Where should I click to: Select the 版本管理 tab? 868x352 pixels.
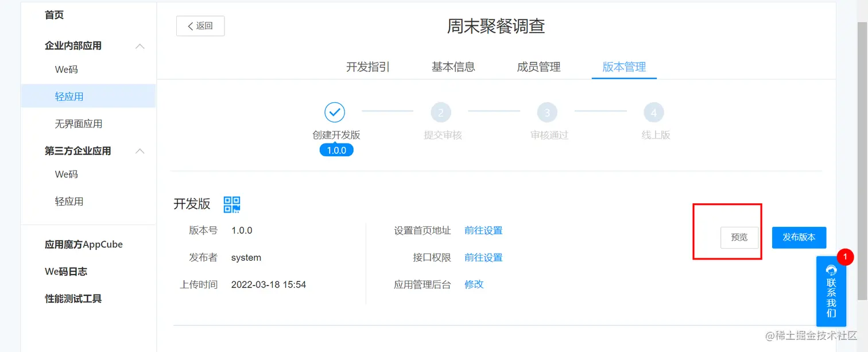click(x=624, y=67)
